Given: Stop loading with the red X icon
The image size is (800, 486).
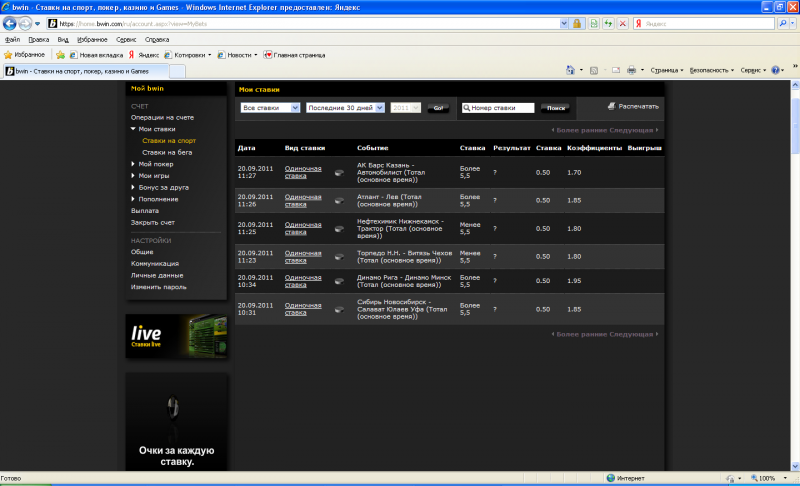Looking at the screenshot, I should pyautogui.click(x=622, y=23).
